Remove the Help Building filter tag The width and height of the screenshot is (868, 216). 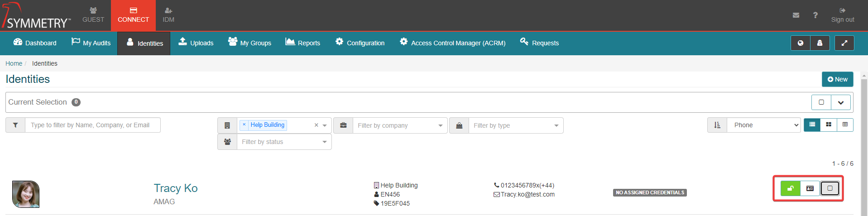pyautogui.click(x=244, y=125)
